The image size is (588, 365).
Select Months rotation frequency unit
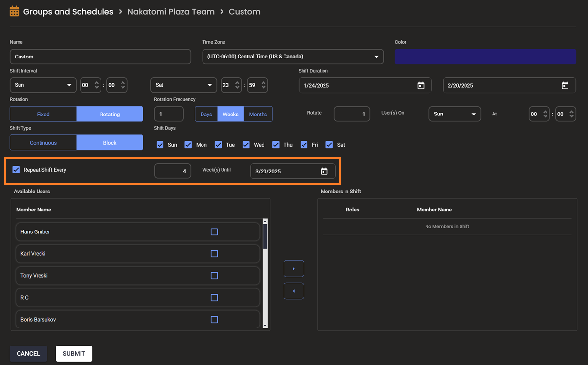click(x=258, y=114)
